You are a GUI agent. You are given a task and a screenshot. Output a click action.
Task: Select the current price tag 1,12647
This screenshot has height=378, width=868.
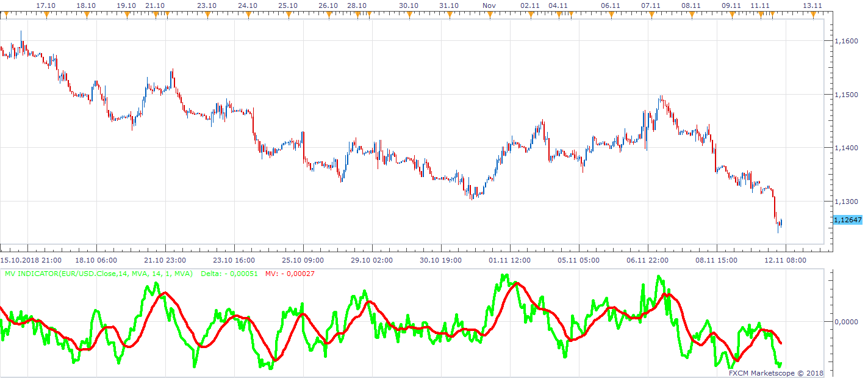tap(847, 220)
